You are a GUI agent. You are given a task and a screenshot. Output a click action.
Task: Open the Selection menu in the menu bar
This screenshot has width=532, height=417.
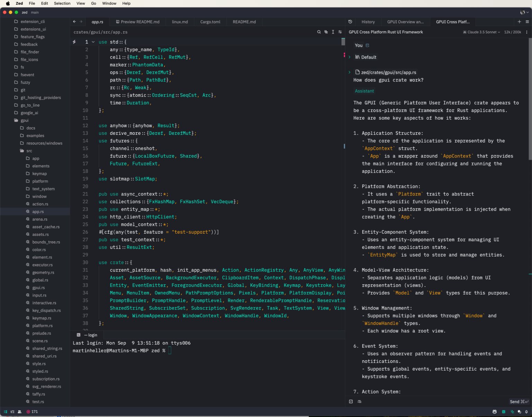click(x=62, y=3)
